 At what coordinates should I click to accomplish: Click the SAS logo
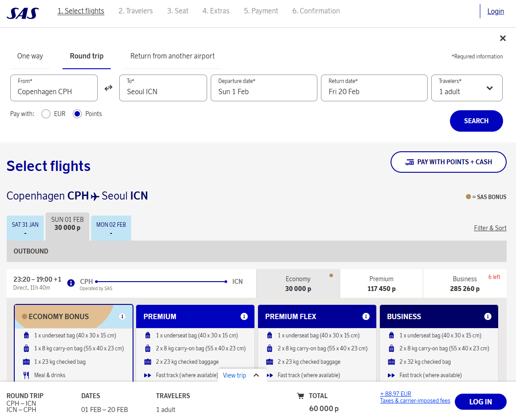coord(22,13)
